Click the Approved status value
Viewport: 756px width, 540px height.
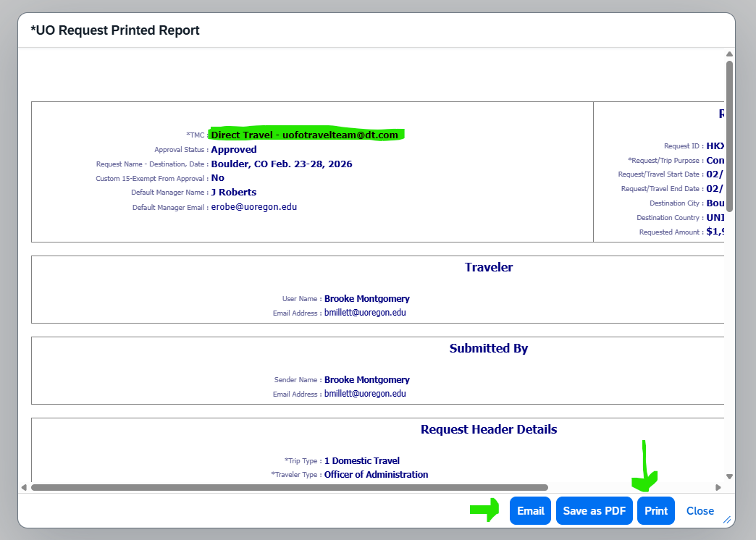click(233, 150)
